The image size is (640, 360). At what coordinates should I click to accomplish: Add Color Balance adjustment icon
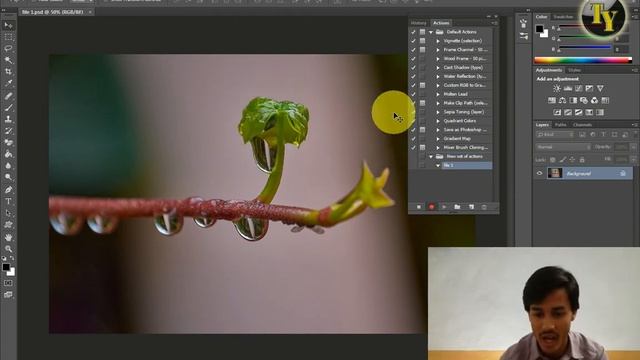click(562, 100)
